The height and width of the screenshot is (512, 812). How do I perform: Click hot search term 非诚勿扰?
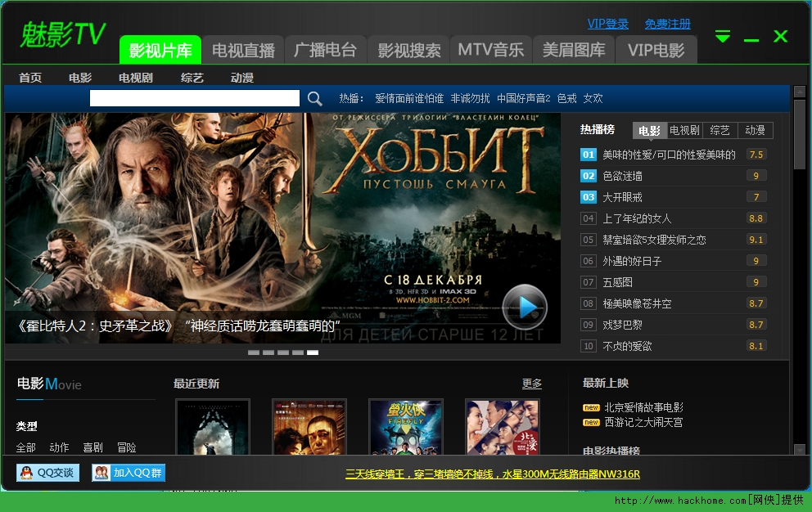click(x=470, y=98)
